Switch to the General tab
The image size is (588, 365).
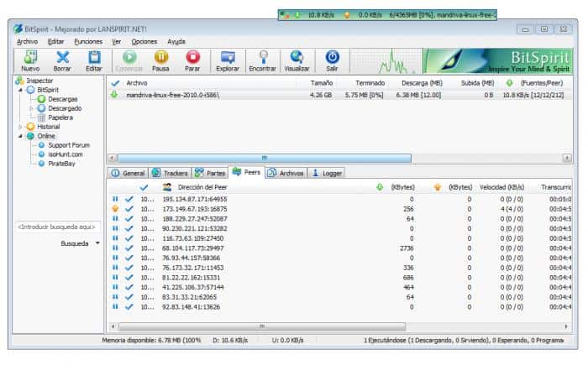(129, 173)
